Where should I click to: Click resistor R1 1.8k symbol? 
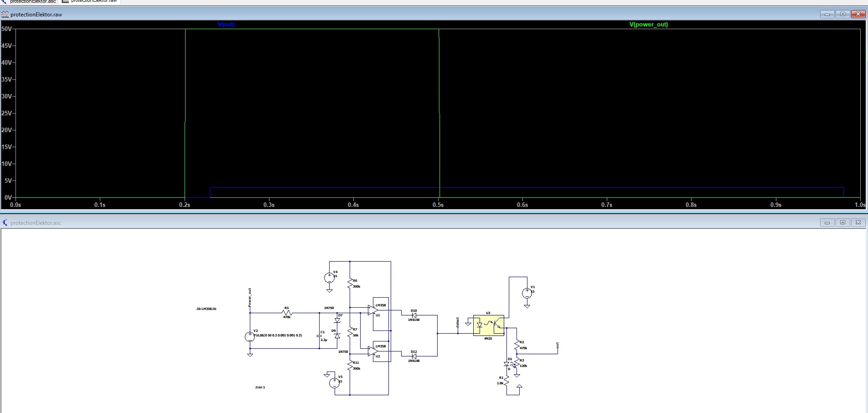coord(506,381)
